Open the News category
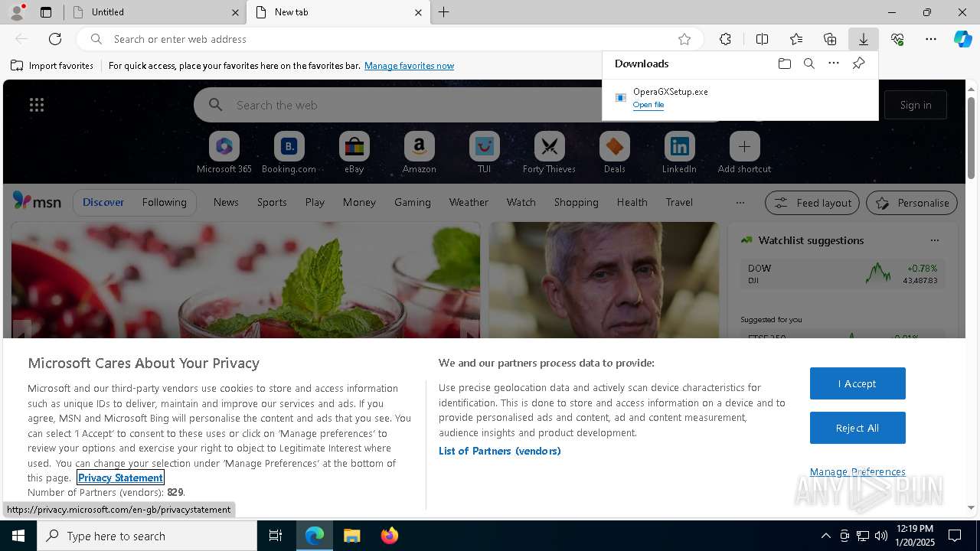The height and width of the screenshot is (551, 980). (x=226, y=202)
